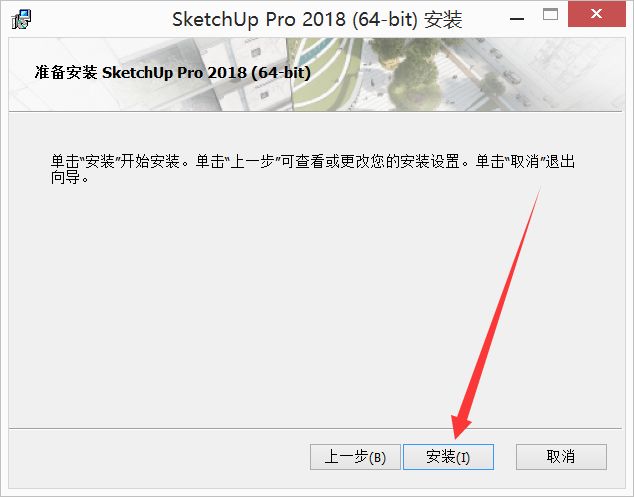634x497 pixels.
Task: Click the red arrow head annotation
Action: pos(461,425)
